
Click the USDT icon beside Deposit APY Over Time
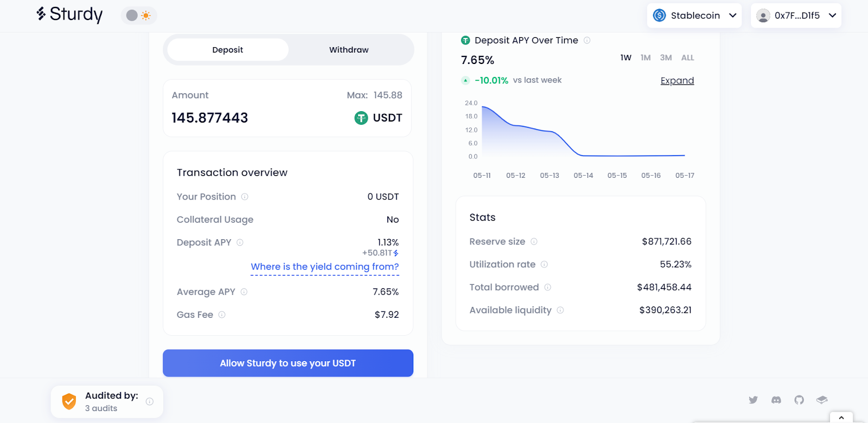click(465, 40)
